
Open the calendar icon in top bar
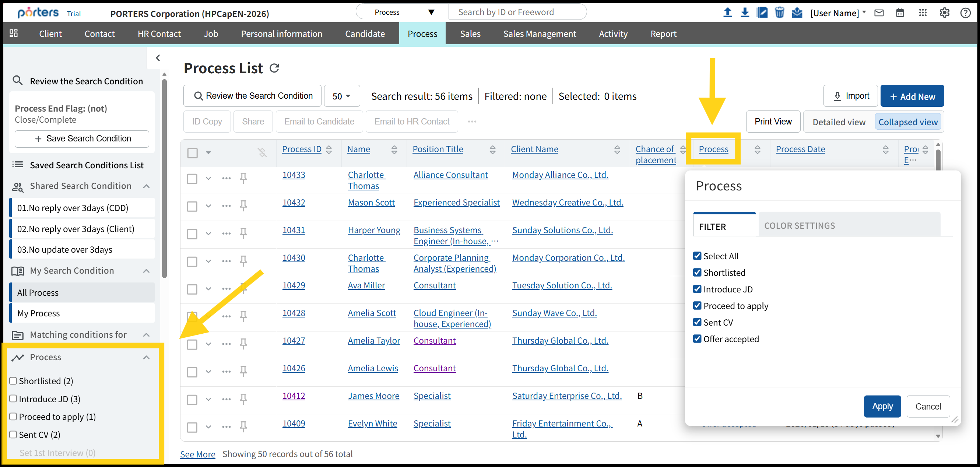(900, 13)
